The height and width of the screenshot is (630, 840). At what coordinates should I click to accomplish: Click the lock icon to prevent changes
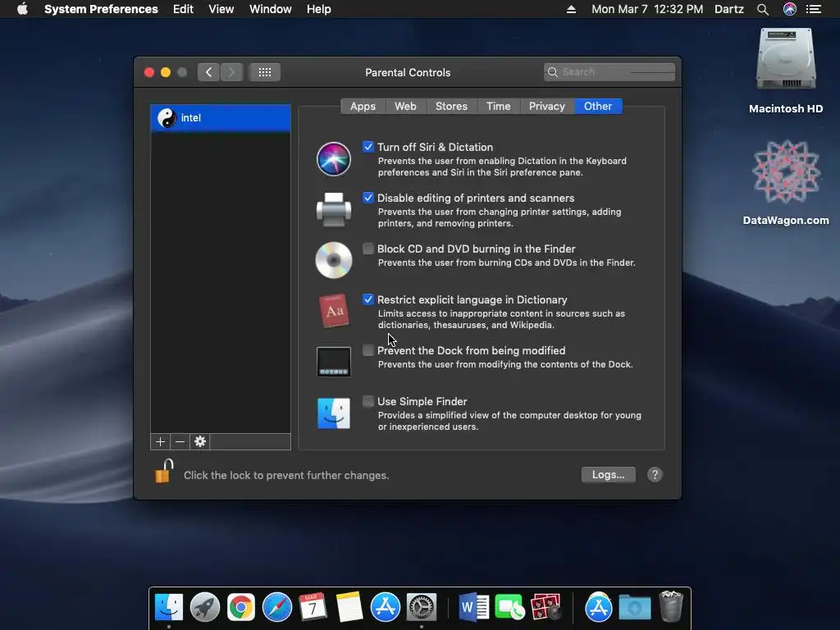click(164, 472)
